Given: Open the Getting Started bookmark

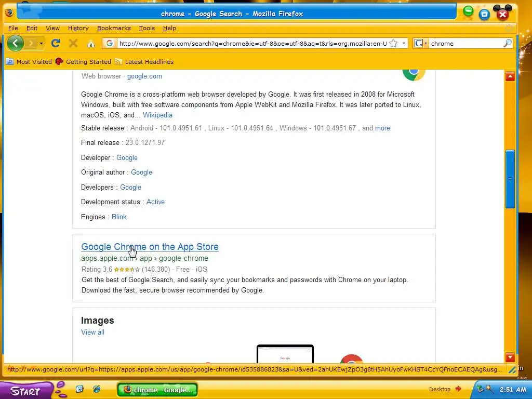Looking at the screenshot, I should tap(83, 62).
